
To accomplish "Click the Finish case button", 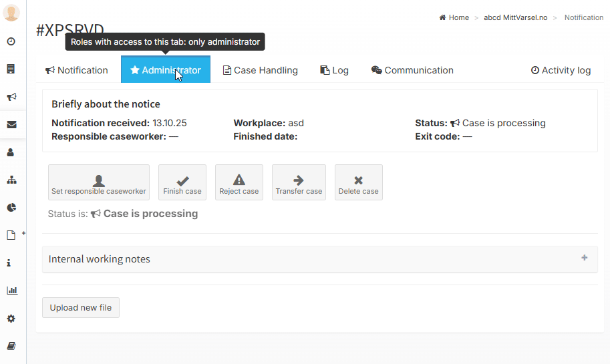I will click(x=182, y=182).
